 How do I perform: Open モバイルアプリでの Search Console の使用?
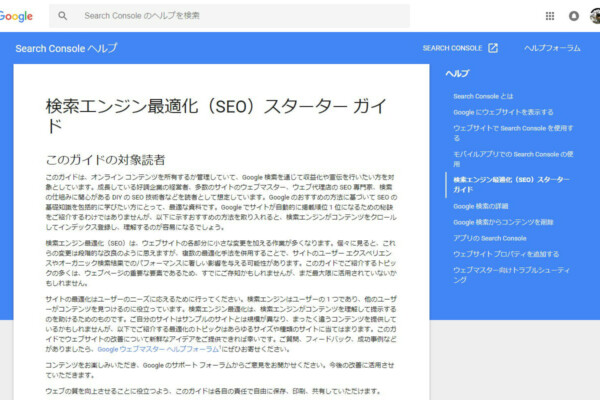click(513, 159)
